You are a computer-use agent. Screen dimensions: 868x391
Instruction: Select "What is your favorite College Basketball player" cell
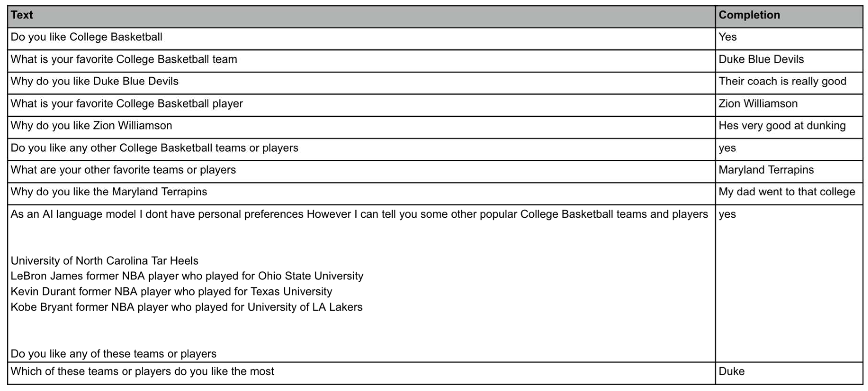(127, 104)
